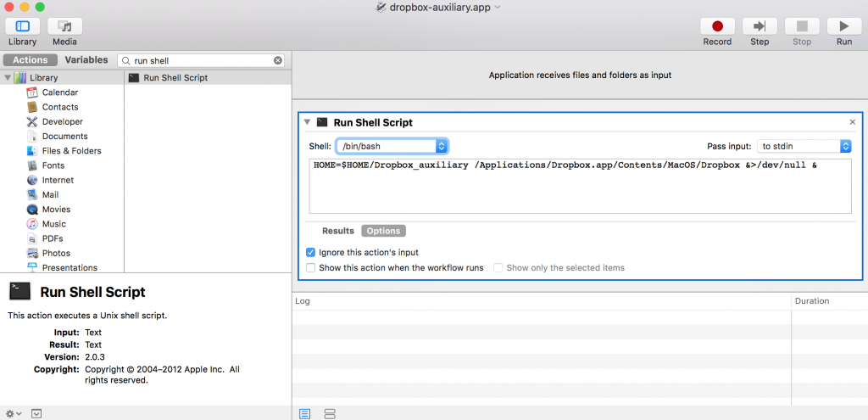Click the 'run shell' search field

[x=202, y=60]
